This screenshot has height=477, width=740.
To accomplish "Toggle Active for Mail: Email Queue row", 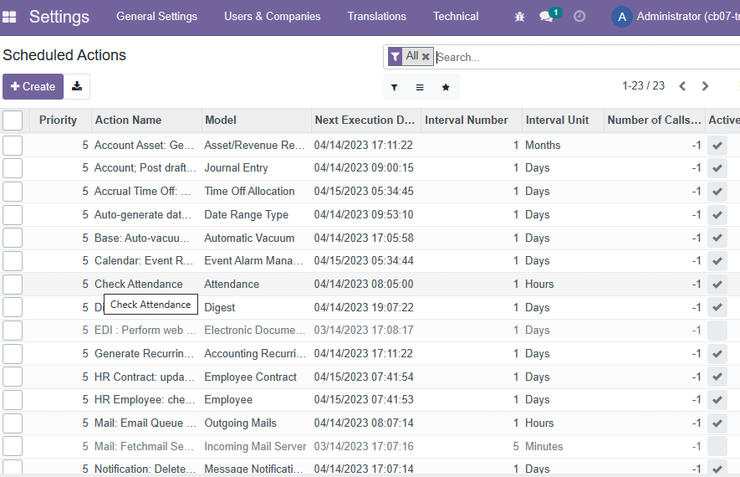I will (717, 423).
